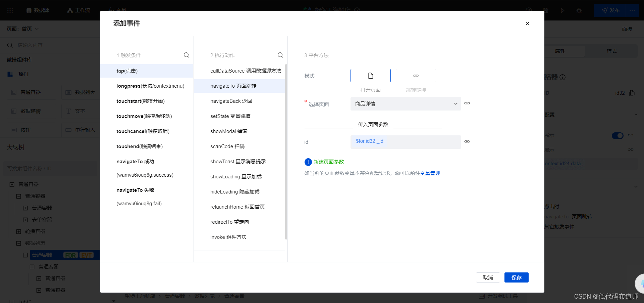
Task: Select the 跳转链接 mode link icon
Action: (416, 76)
